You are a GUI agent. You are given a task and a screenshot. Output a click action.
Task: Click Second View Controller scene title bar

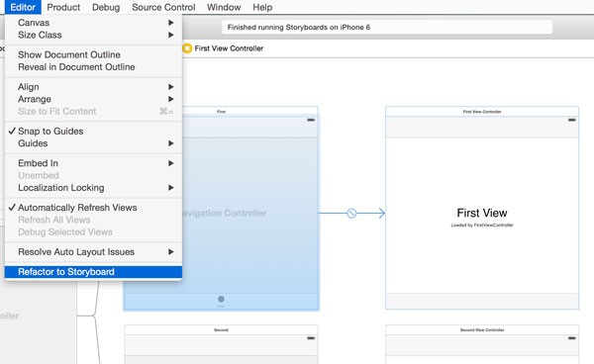482,330
